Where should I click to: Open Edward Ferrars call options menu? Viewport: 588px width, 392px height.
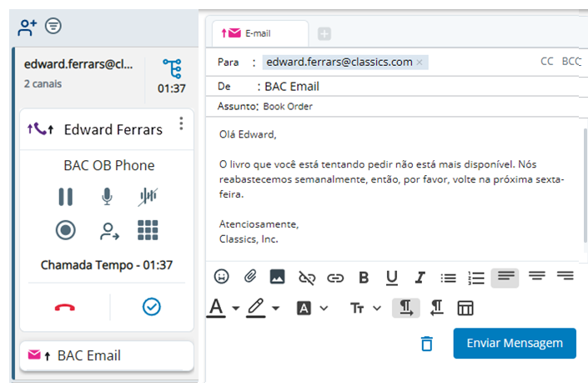click(181, 123)
